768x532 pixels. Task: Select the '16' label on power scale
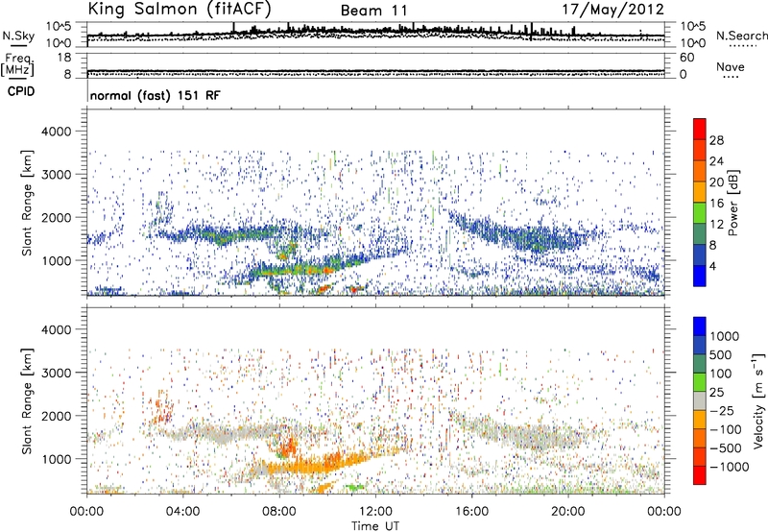716,204
